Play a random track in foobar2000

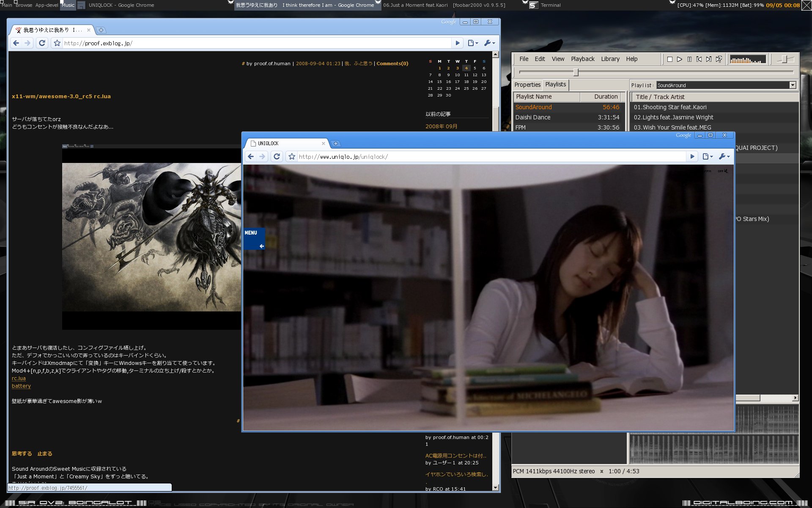tap(719, 59)
